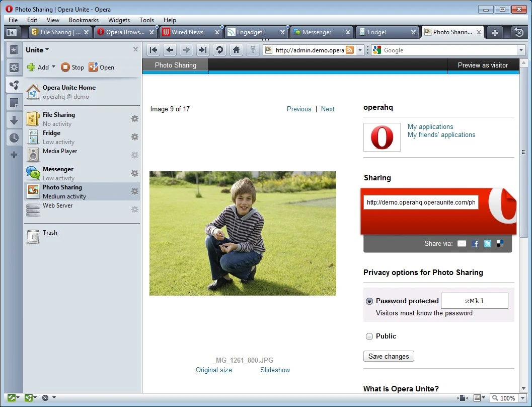Image resolution: width=532 pixels, height=407 pixels.
Task: Expand the Add services dropdown arrow
Action: (x=54, y=67)
